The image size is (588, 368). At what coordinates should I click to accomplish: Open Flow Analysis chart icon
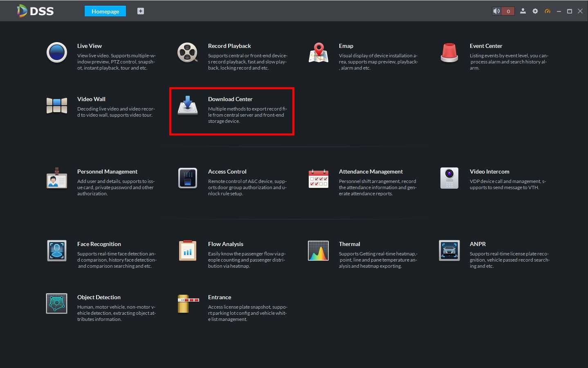click(x=187, y=251)
